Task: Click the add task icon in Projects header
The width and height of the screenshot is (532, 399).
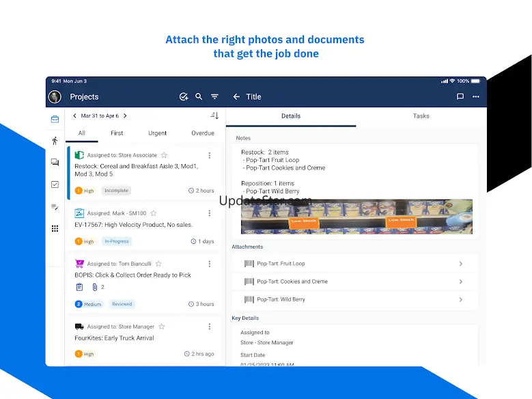Action: [183, 97]
